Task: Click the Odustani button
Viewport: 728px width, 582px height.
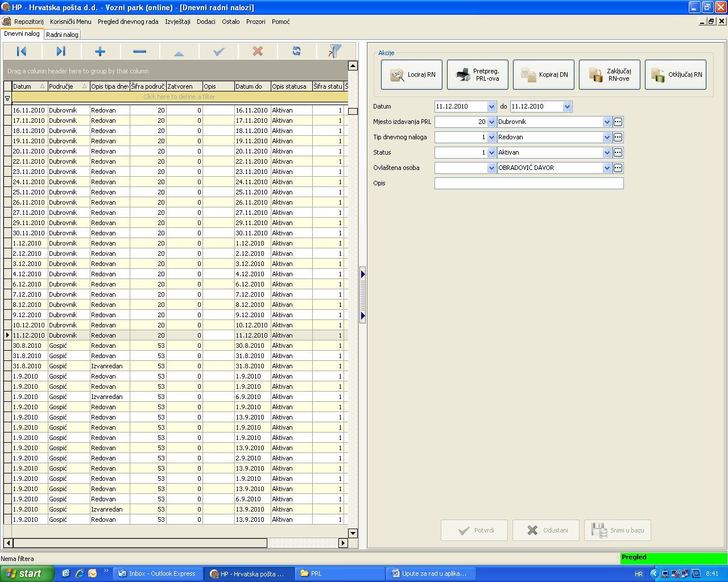Action: pyautogui.click(x=546, y=530)
